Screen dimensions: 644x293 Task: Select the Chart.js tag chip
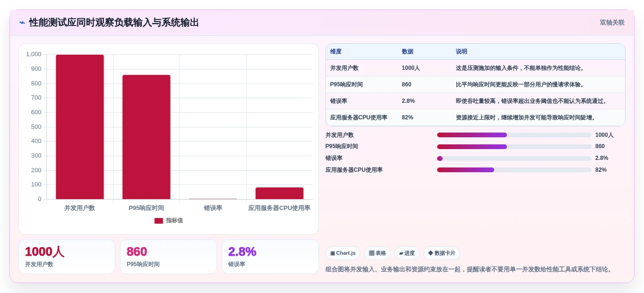pos(343,253)
